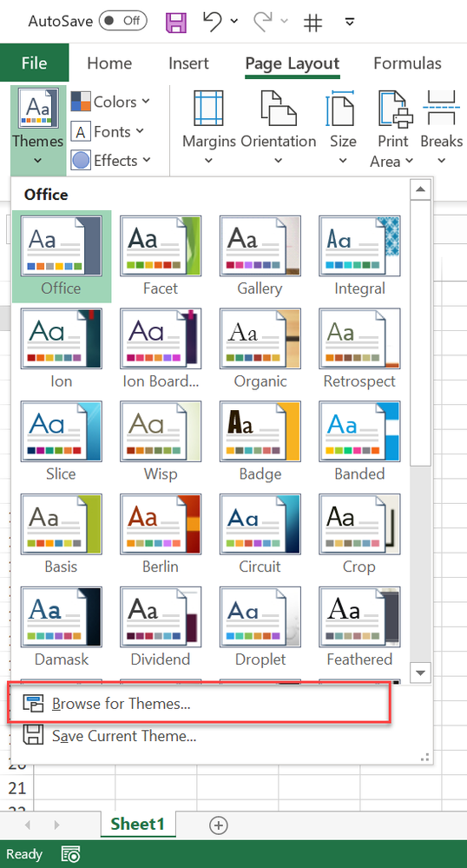
Task: Click the previous sheet navigation arrow
Action: pos(28,825)
